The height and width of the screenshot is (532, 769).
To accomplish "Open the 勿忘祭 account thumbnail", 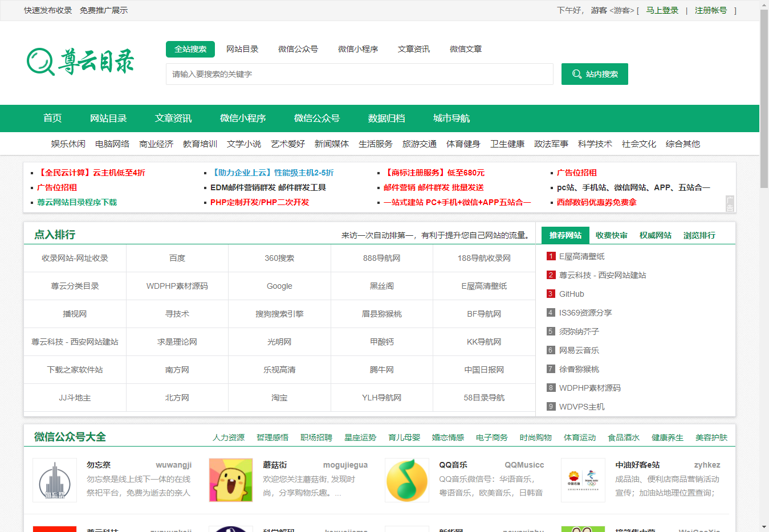I will 55,480.
